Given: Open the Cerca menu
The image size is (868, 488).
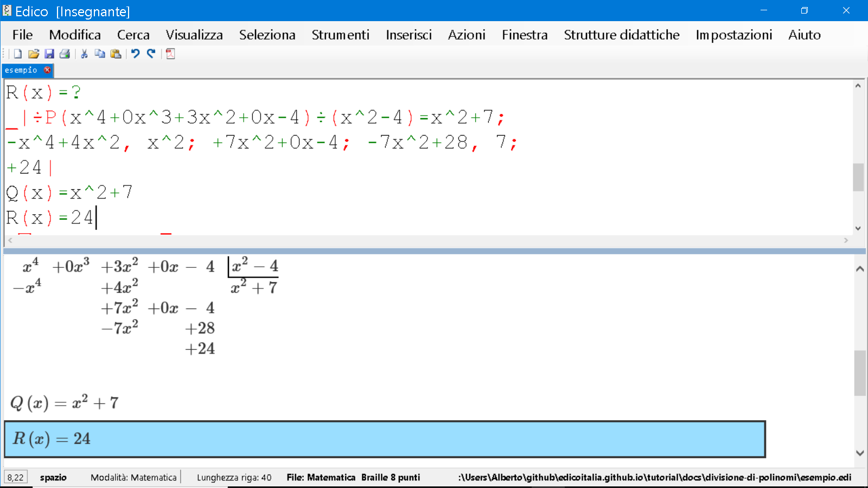Looking at the screenshot, I should click(133, 35).
